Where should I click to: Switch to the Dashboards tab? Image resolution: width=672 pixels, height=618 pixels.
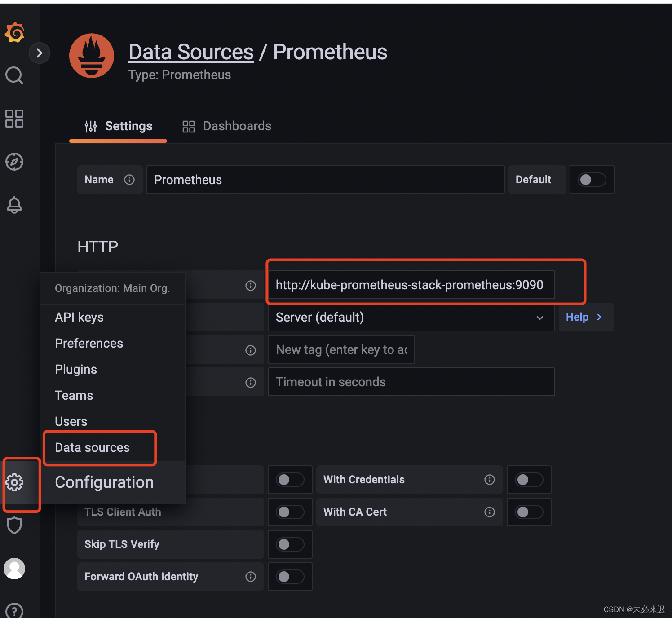pyautogui.click(x=226, y=126)
